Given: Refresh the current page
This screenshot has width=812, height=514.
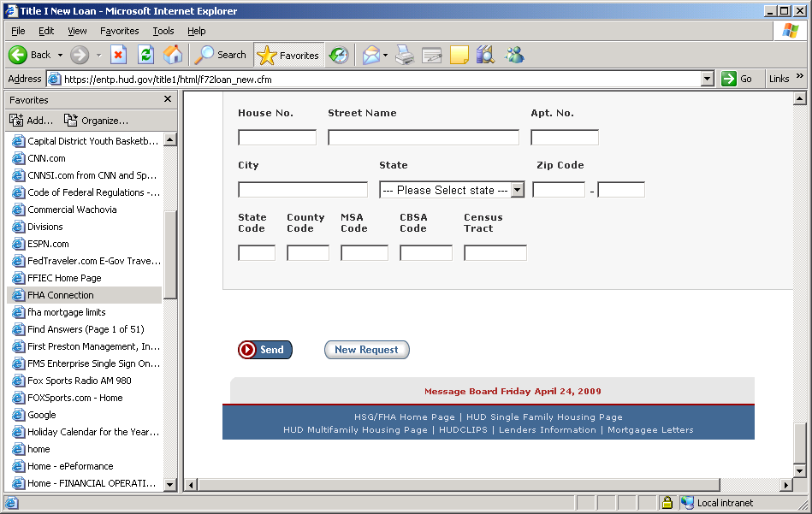Looking at the screenshot, I should [145, 55].
